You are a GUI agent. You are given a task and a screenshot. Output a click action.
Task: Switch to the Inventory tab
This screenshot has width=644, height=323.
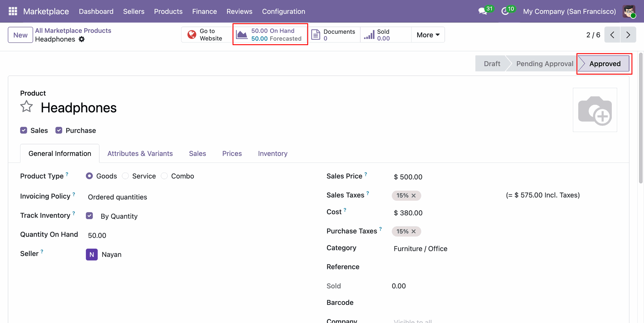(272, 153)
